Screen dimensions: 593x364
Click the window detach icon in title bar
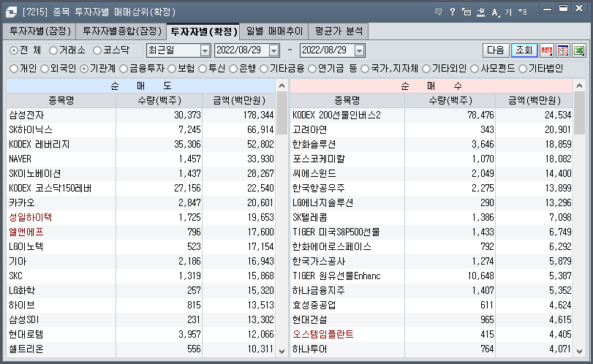pos(467,12)
